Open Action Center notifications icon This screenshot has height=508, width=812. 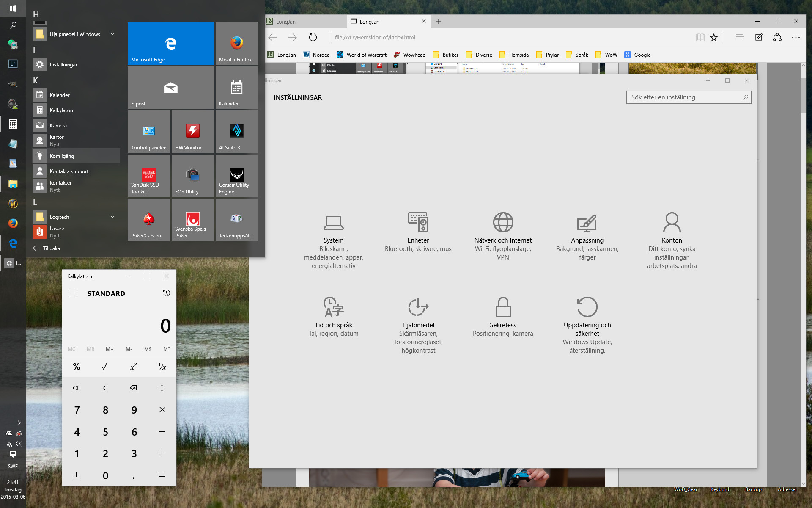click(x=13, y=454)
